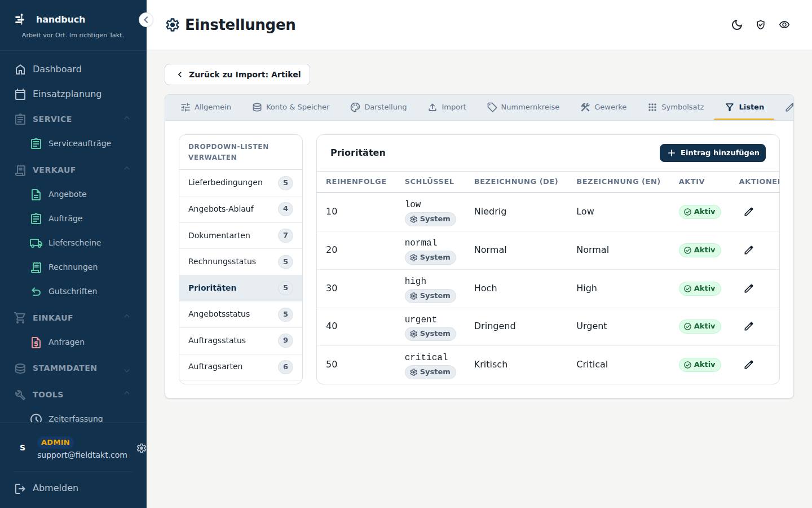Go to Einsatzplanung

point(73,94)
